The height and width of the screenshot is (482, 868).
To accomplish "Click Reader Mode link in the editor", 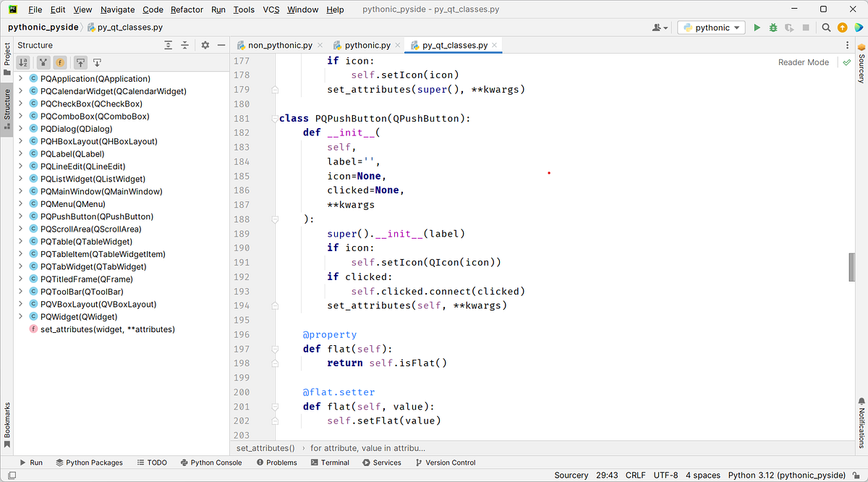I will 803,62.
